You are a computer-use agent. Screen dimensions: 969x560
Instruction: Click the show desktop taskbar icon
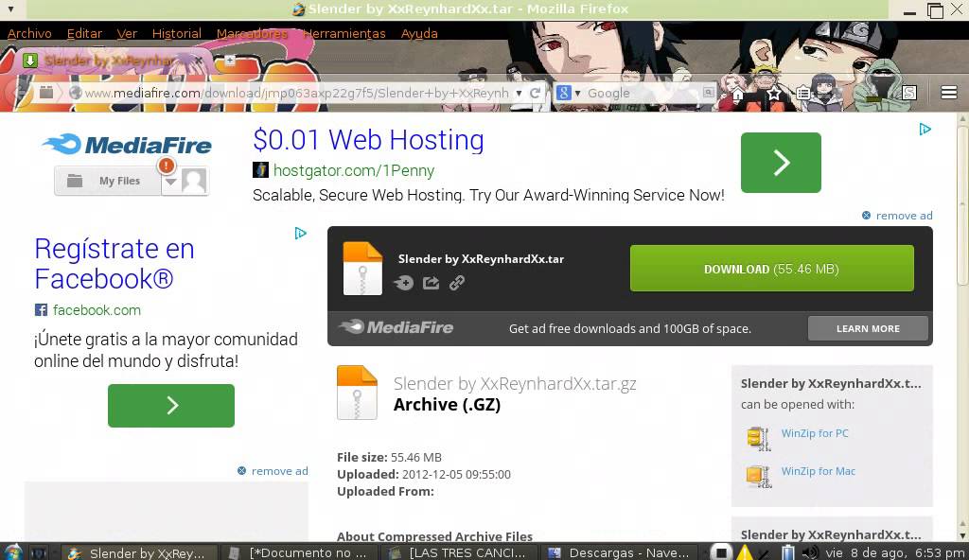tap(39, 552)
